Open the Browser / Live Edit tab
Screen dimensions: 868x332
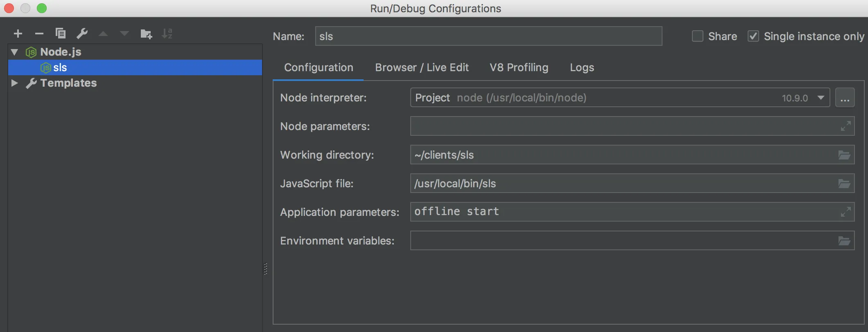[422, 67]
